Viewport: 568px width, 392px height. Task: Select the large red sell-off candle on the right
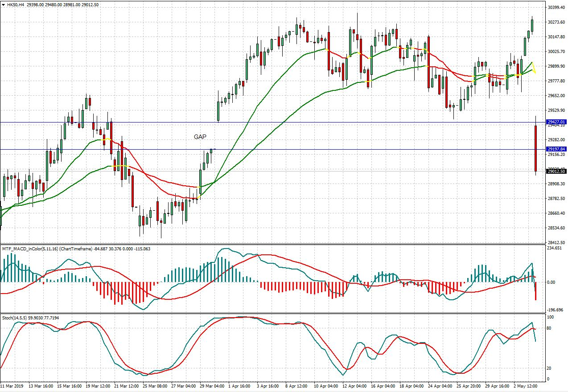(x=536, y=147)
